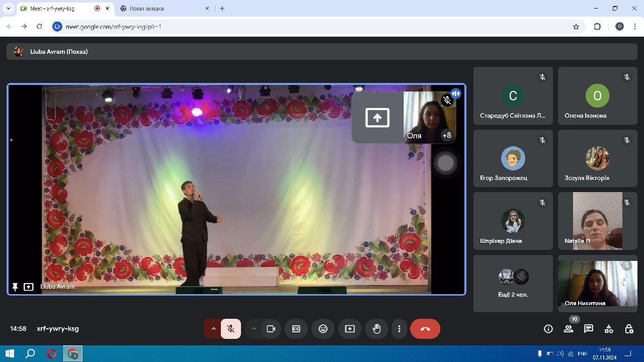The image size is (644, 362).
Task: Select the Егор Запорожец participant tile
Action: (513, 158)
